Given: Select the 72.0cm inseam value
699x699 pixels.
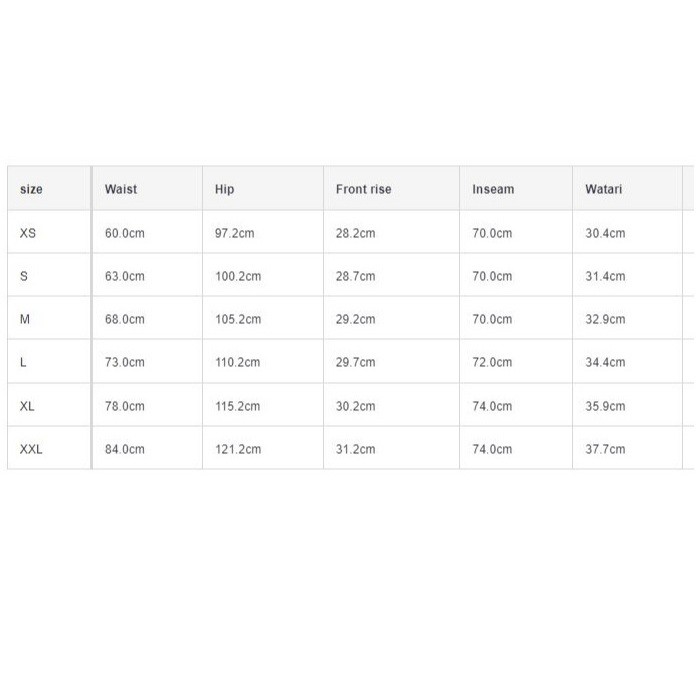Looking at the screenshot, I should [492, 362].
